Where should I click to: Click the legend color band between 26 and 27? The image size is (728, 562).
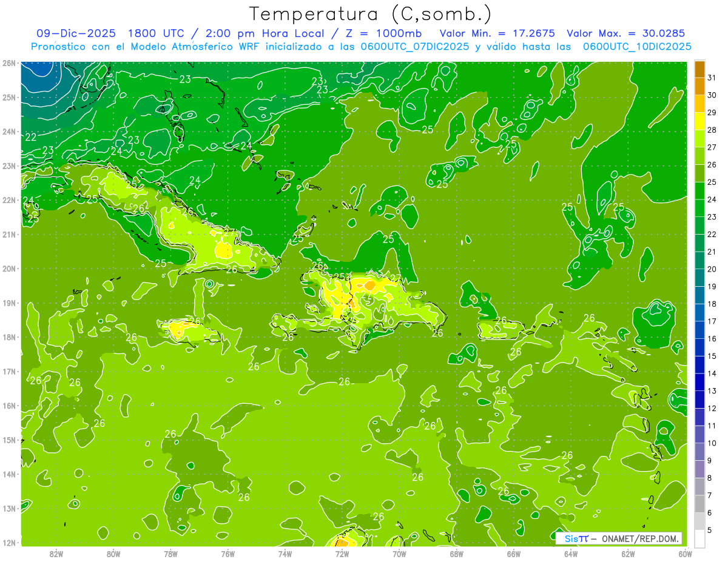point(699,156)
